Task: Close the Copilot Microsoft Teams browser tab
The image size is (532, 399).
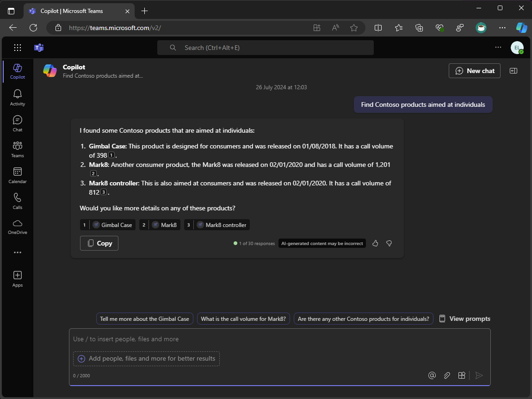Action: pos(127,11)
